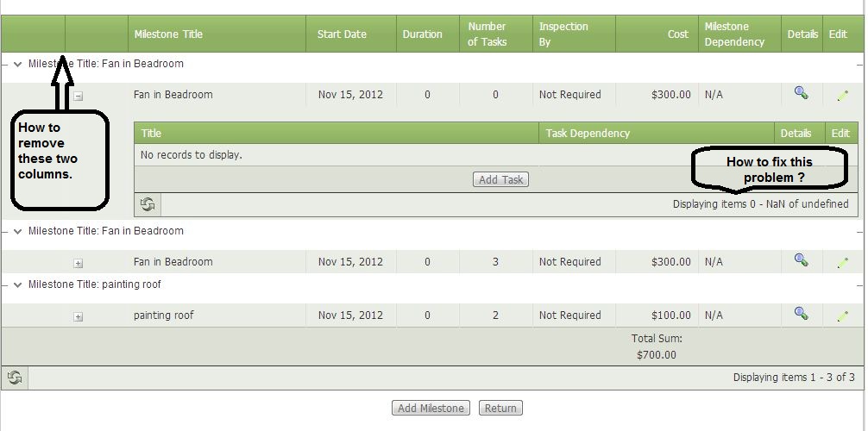This screenshot has height=431, width=868.
Task: Collapse second Milestone Title: Fan in Beadroom group
Action: (17, 231)
